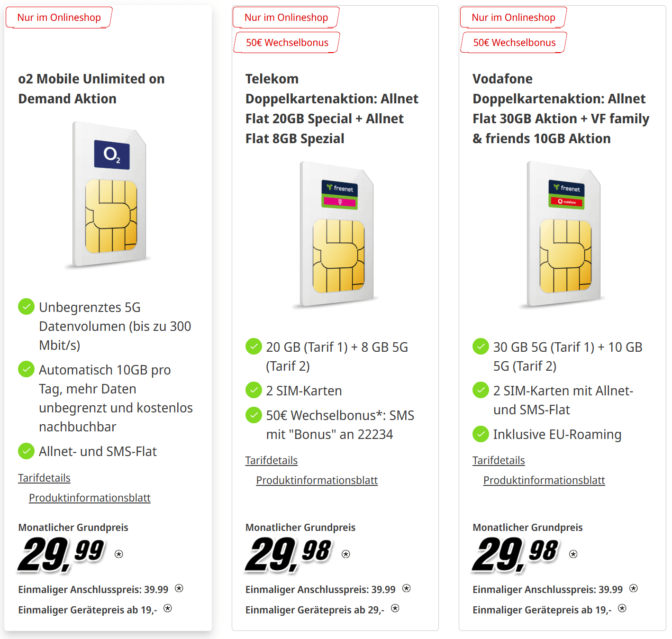Click info star beside Vodafone Gerätepreis ab 19,-
This screenshot has width=672, height=639.
point(622,608)
